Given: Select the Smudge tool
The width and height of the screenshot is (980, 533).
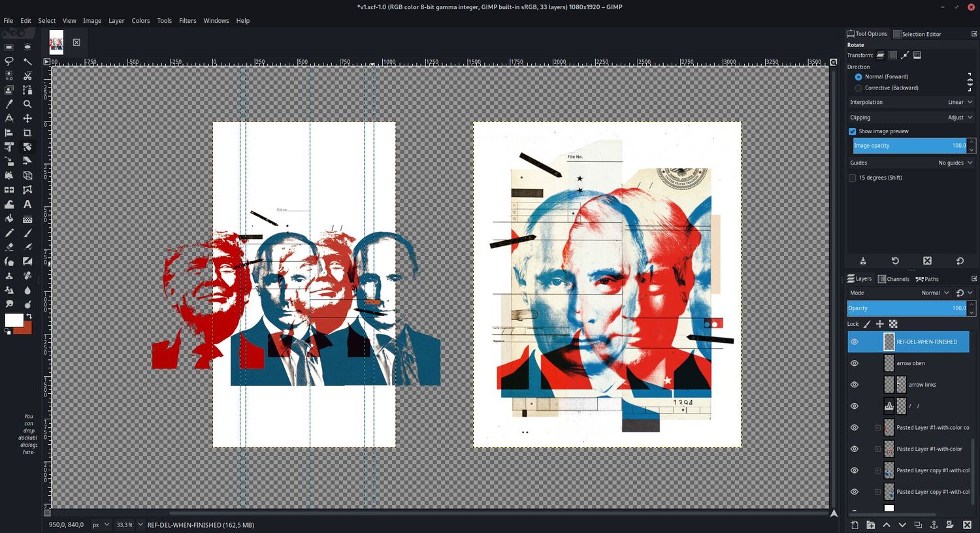Looking at the screenshot, I should [9, 304].
